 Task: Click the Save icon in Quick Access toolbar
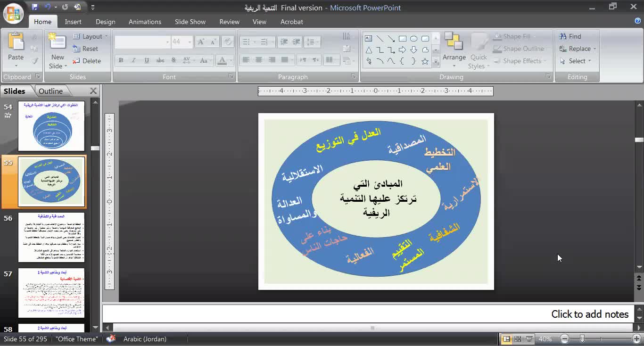coord(35,7)
